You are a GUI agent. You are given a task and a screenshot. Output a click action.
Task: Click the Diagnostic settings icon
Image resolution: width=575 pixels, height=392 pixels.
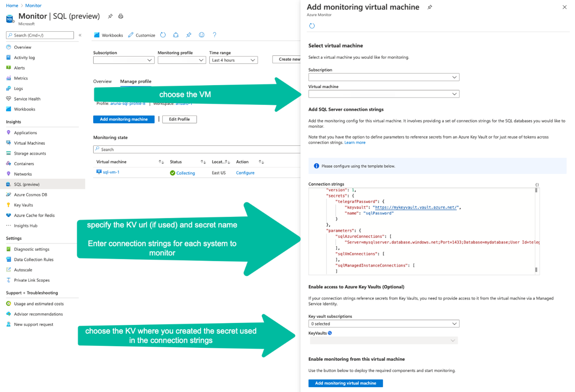[x=8, y=249]
